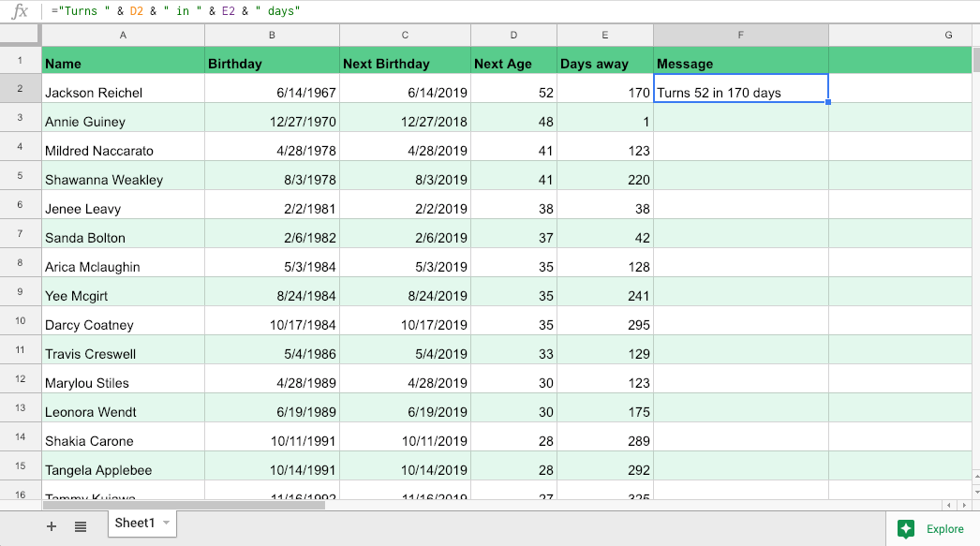The height and width of the screenshot is (546, 980).
Task: Click the Explore text label
Action: pos(944,529)
